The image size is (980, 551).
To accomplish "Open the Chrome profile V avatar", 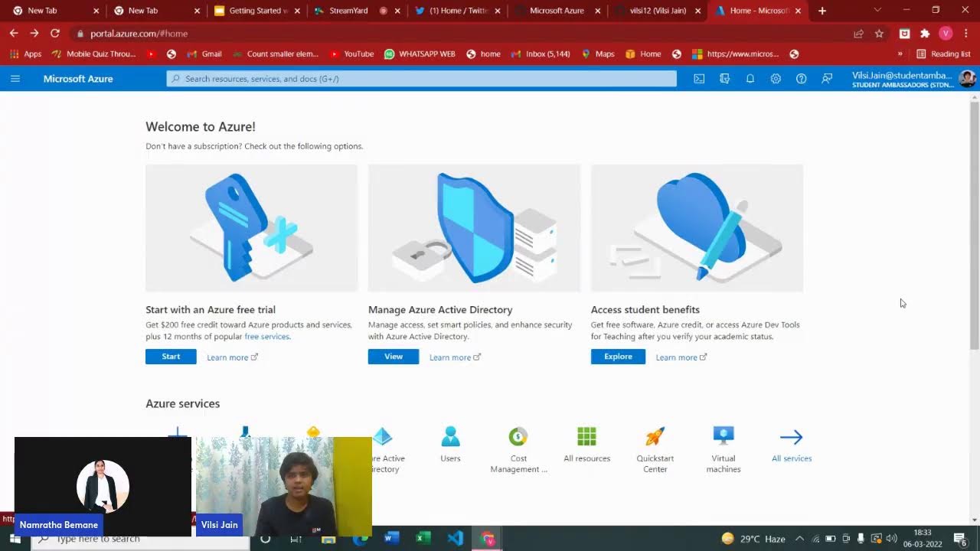I will pyautogui.click(x=946, y=34).
